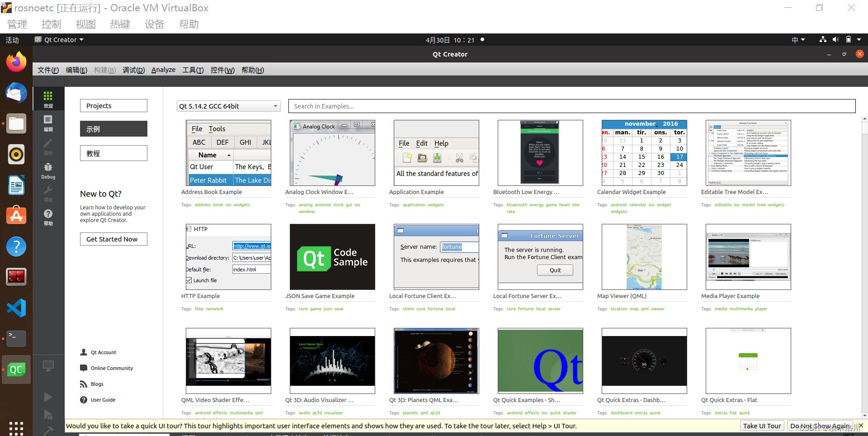Switch to the Edit mode icon
The height and width of the screenshot is (436, 868).
[48, 123]
